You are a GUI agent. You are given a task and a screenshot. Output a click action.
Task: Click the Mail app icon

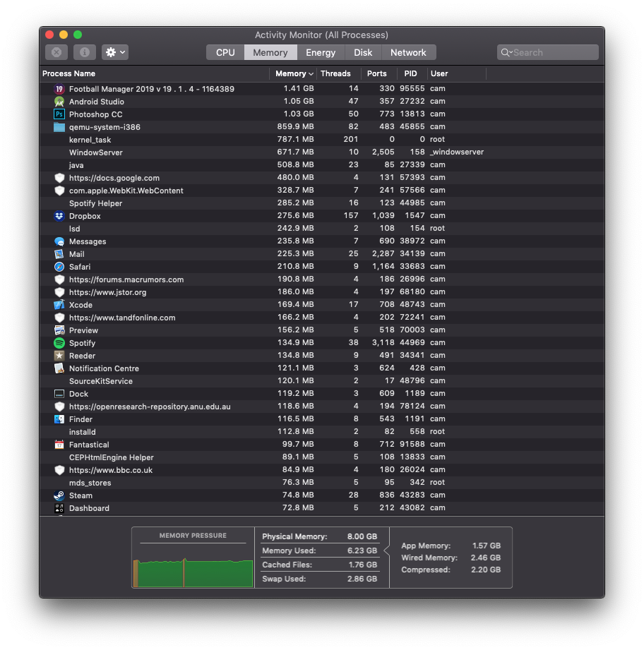tap(59, 254)
